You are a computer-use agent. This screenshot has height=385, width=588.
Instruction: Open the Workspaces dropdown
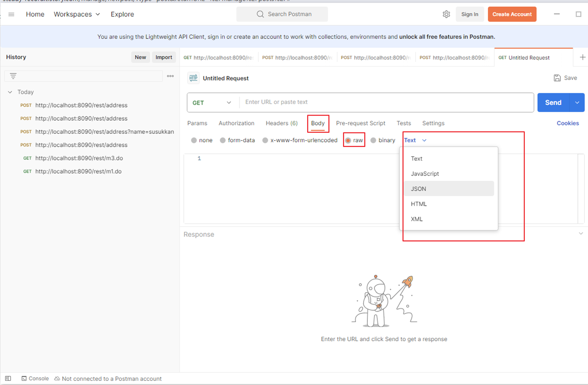point(77,14)
